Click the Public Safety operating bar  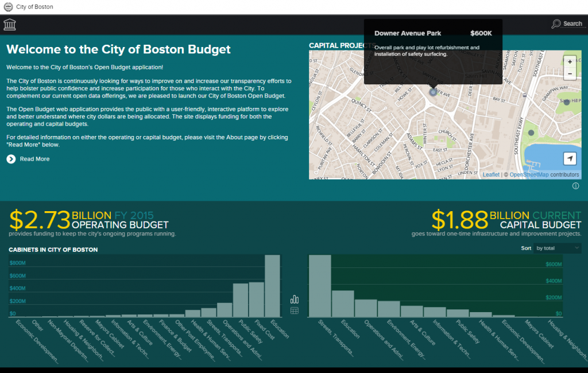[241, 300]
